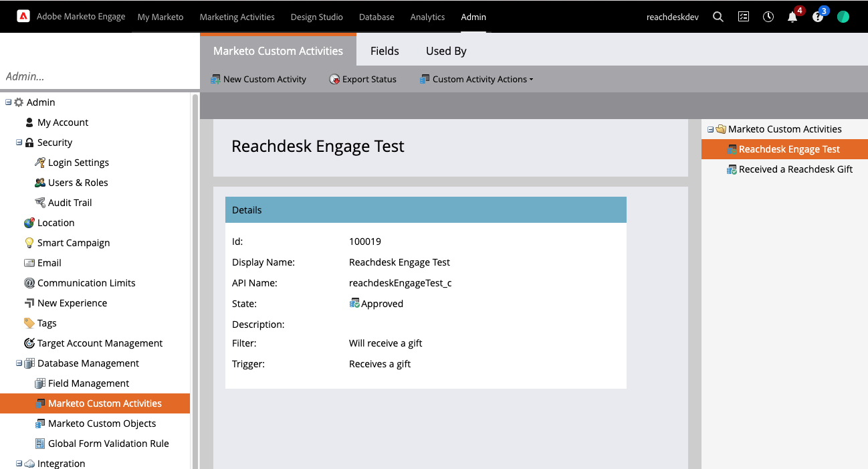Open Users & Roles in Admin tree
This screenshot has width=868, height=469.
pos(78,183)
